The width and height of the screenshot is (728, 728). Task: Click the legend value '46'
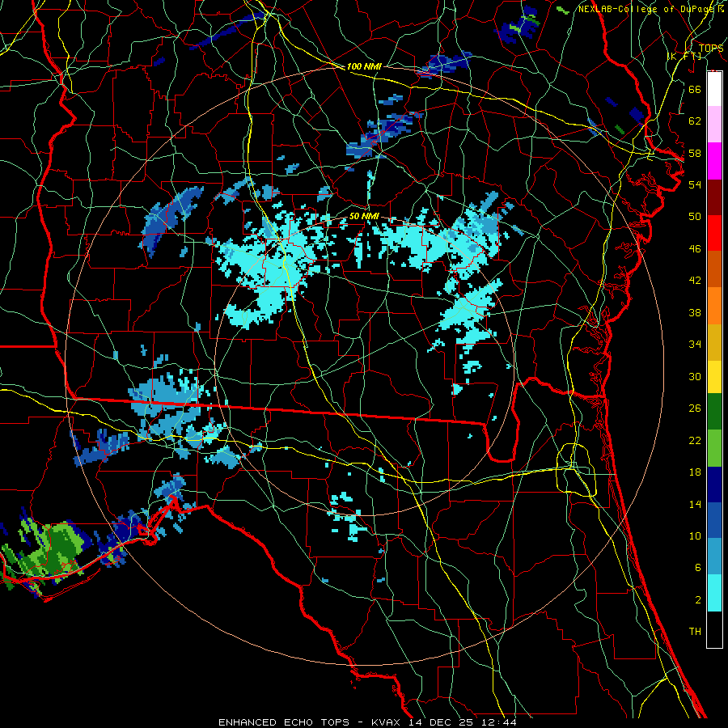[x=695, y=248]
